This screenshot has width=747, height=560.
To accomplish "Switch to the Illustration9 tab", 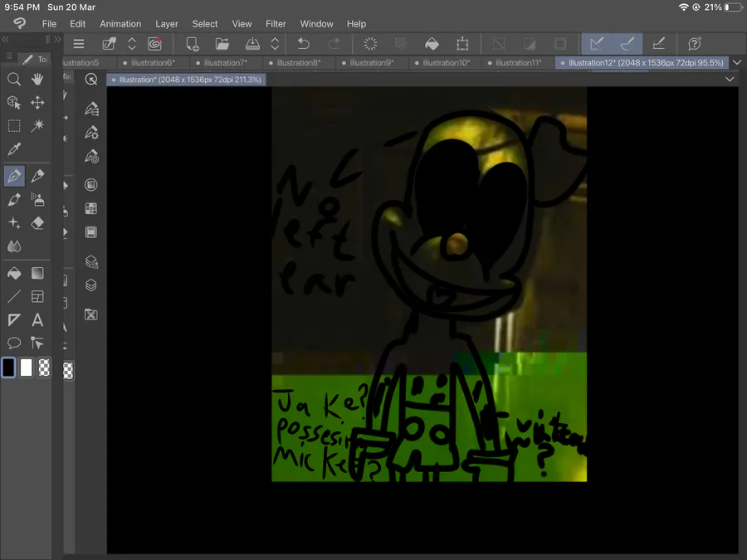I will pyautogui.click(x=372, y=63).
